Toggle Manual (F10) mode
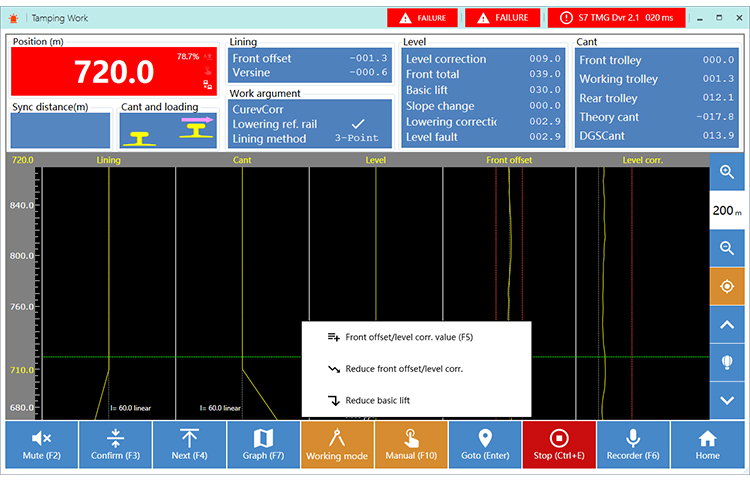Screen dimensions: 750x480 [x=411, y=445]
